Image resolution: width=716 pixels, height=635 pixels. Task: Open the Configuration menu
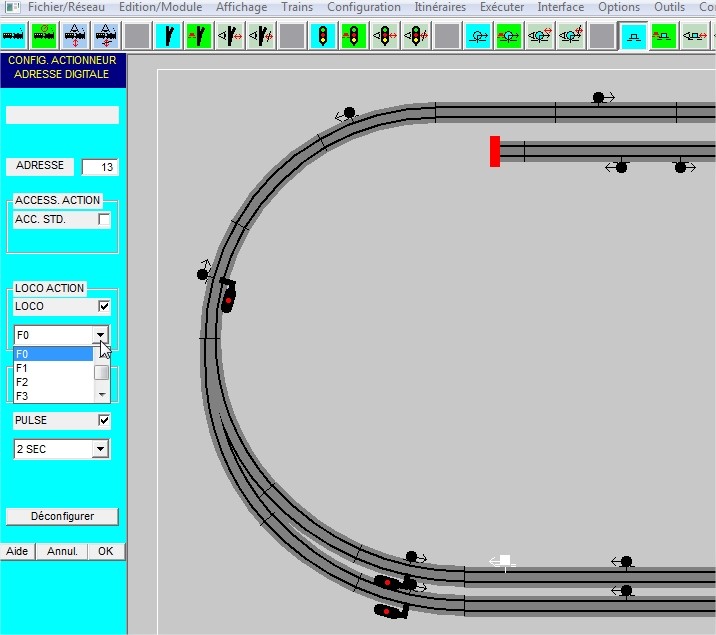(364, 7)
